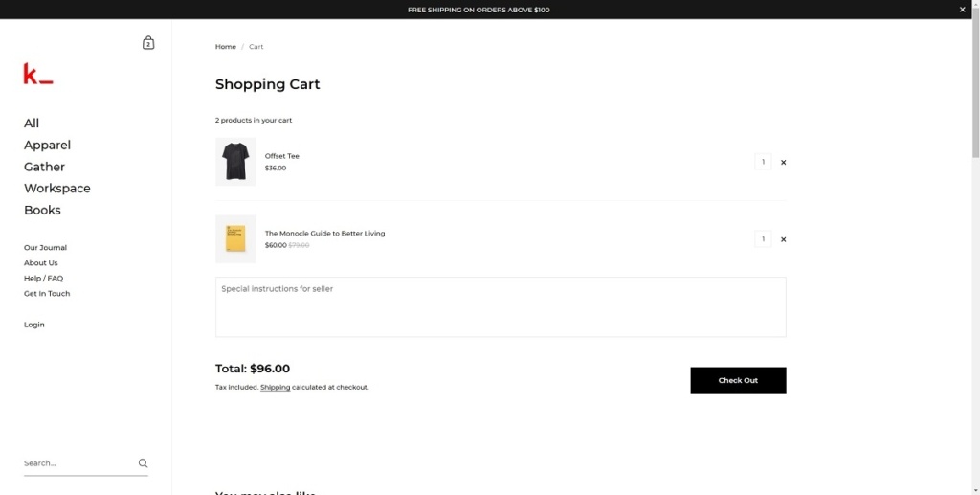Image resolution: width=980 pixels, height=495 pixels.
Task: Click the search magnifier icon
Action: click(143, 463)
